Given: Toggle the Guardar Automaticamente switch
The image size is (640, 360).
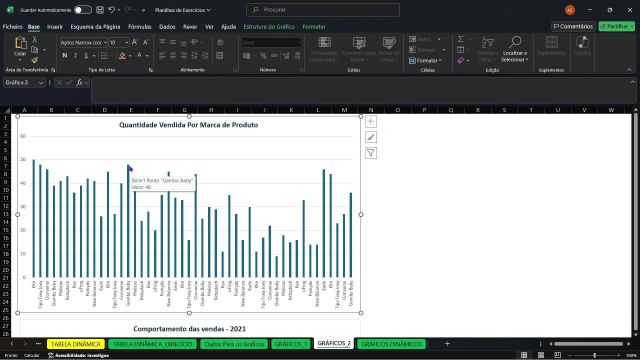Looking at the screenshot, I should [x=82, y=10].
